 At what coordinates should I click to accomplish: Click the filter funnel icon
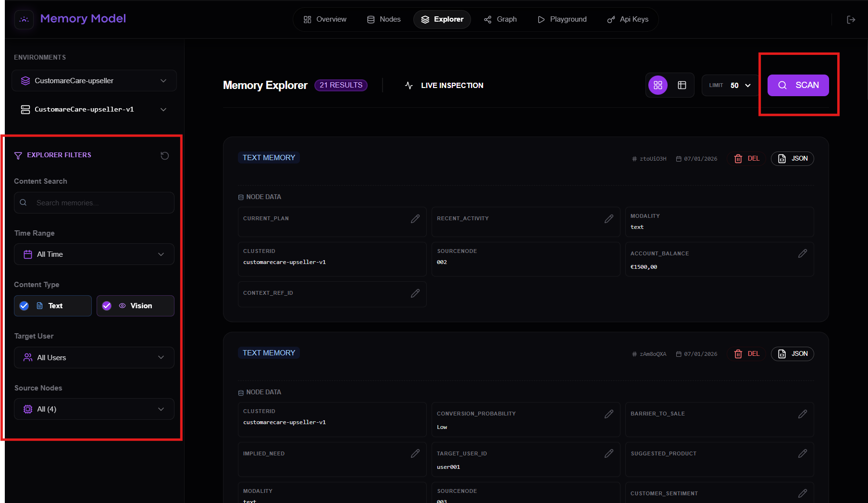[18, 155]
